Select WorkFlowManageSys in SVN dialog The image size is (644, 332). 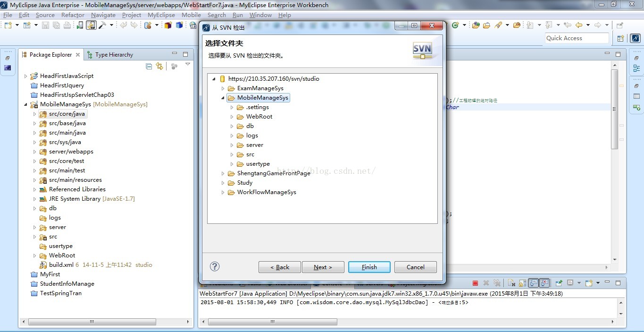point(267,192)
